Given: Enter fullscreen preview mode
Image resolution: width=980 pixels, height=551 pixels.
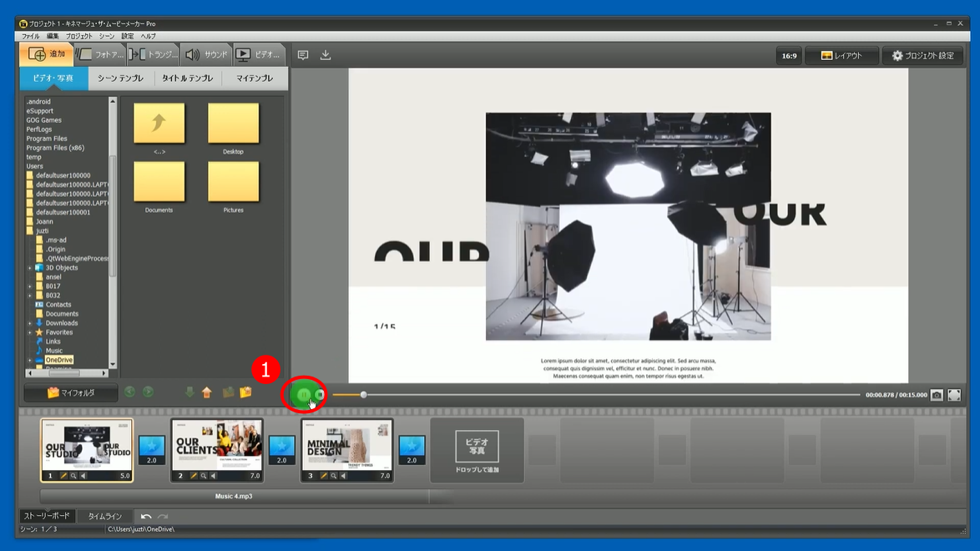Looking at the screenshot, I should [x=954, y=395].
